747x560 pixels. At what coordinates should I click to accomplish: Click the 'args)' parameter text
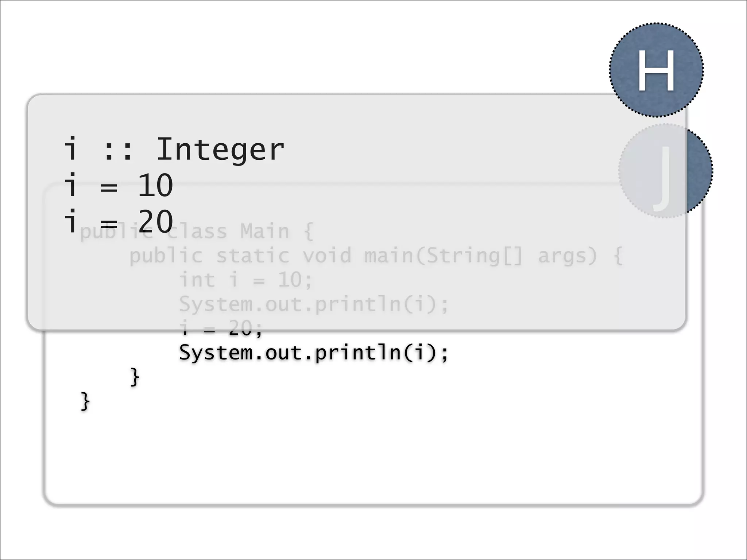[568, 256]
